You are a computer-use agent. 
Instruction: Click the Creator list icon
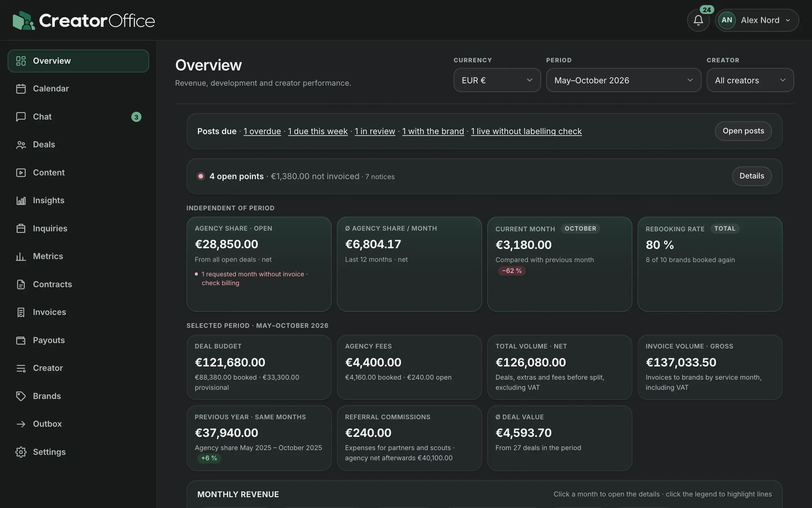pyautogui.click(x=21, y=368)
